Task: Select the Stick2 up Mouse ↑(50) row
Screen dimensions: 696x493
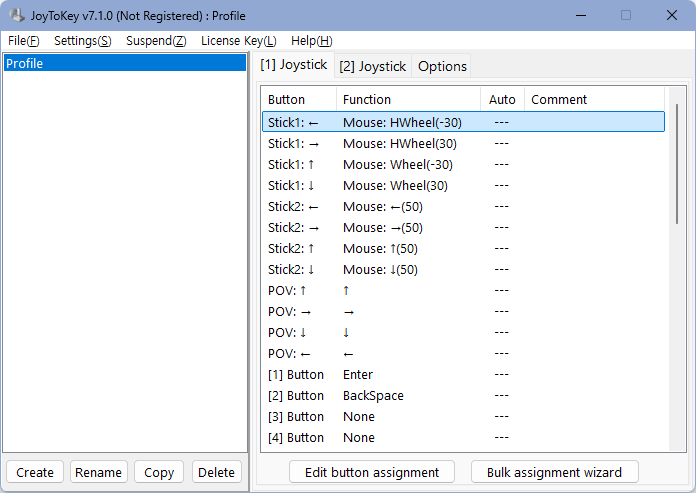Action: point(463,248)
